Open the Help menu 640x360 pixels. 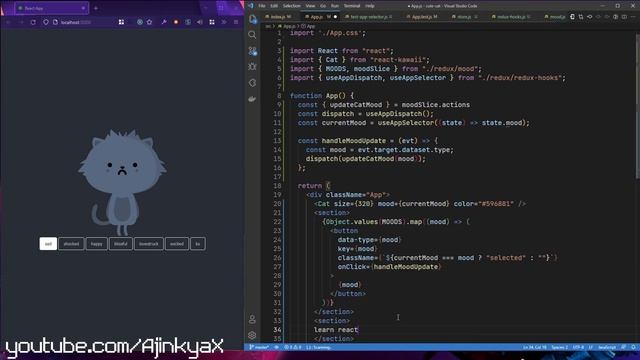coord(370,6)
